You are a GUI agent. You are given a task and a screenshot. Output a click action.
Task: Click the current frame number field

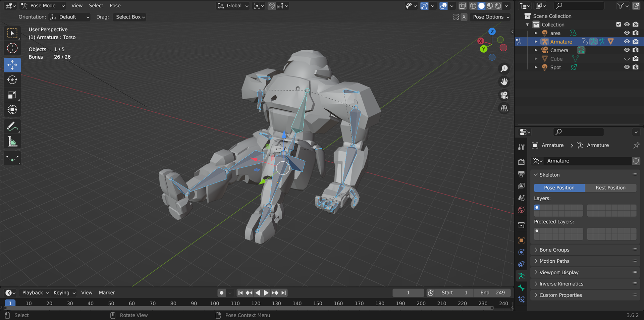coord(408,293)
